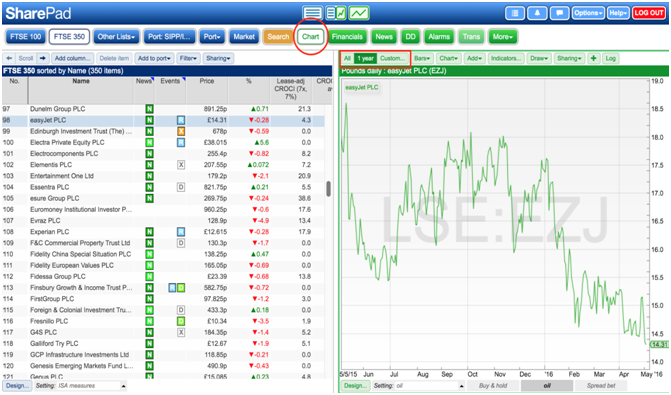
Task: Switch to the FTSE 100 list
Action: click(25, 37)
